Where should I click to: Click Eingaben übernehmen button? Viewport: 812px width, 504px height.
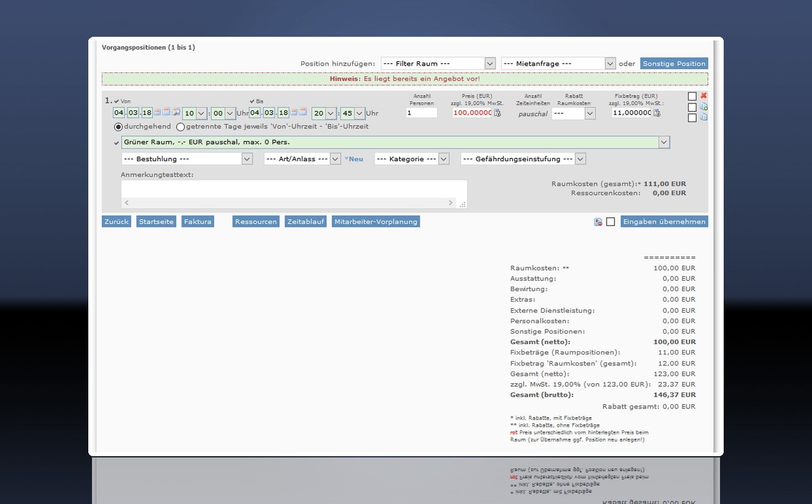[664, 221]
